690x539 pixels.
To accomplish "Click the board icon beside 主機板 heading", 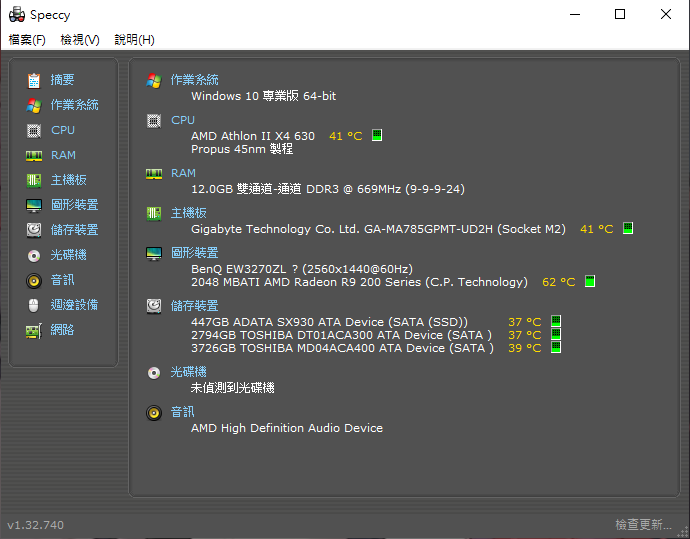I will pyautogui.click(x=154, y=214).
